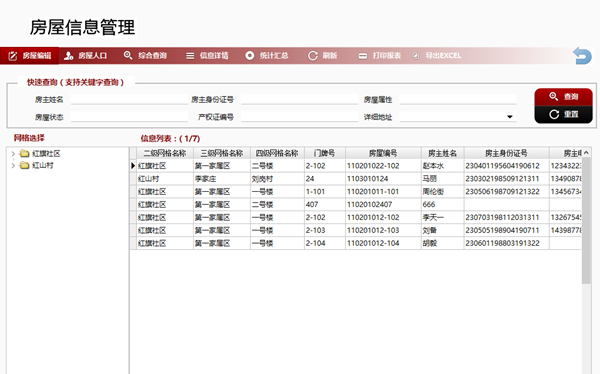Click the 统计汇总 circle icon
Screen dimensions: 600x374
[x=249, y=56]
